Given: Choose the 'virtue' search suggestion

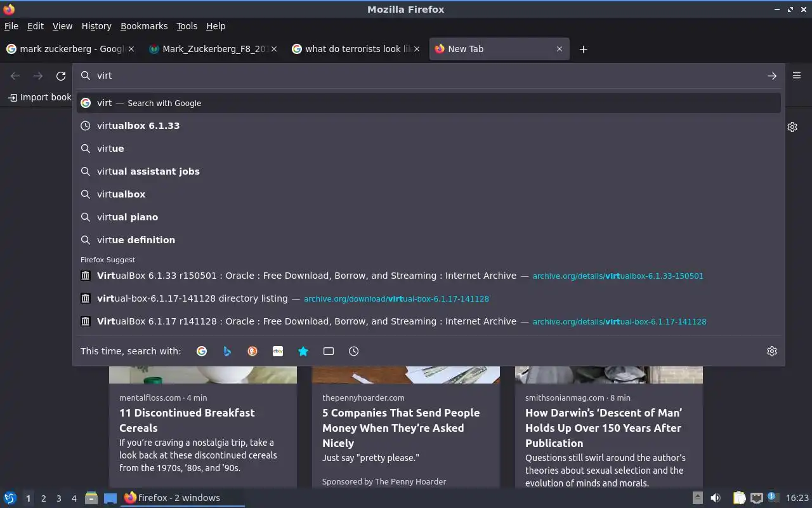Looking at the screenshot, I should point(428,149).
